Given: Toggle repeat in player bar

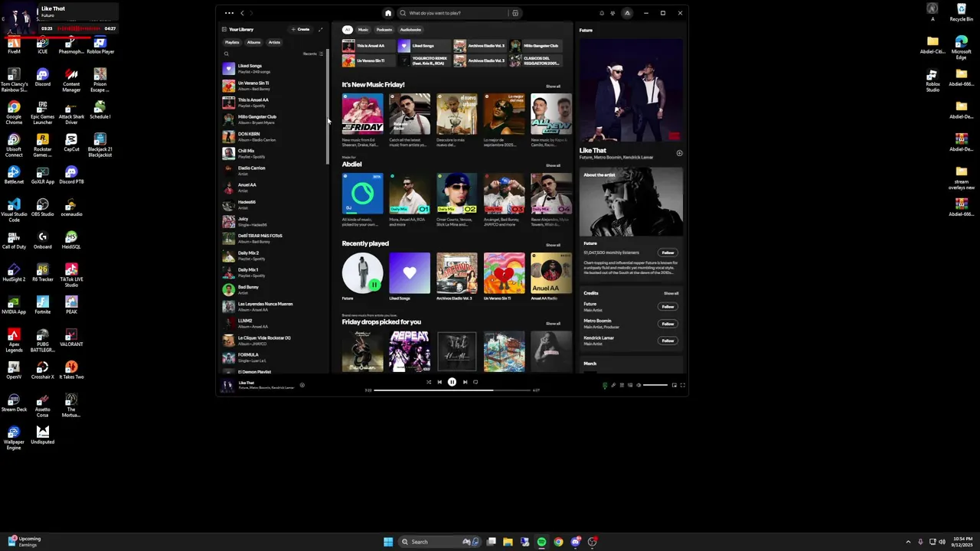Looking at the screenshot, I should coord(475,382).
